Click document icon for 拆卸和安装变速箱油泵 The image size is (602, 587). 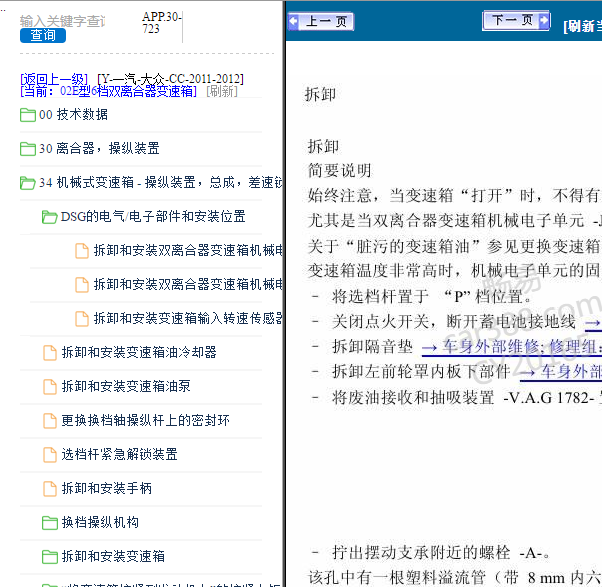[x=50, y=387]
